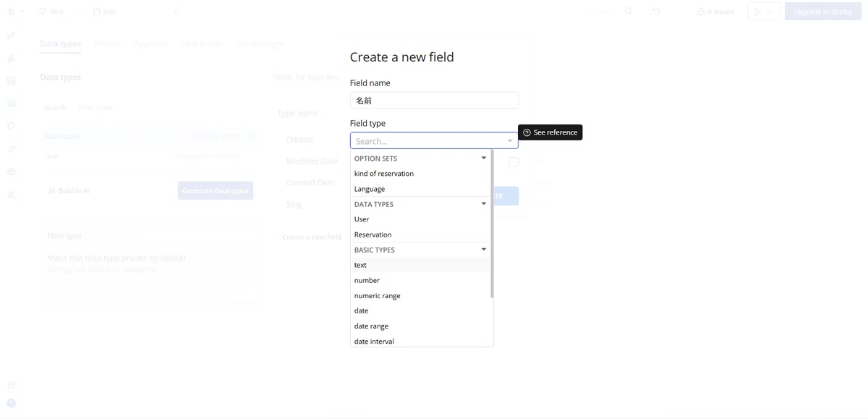Click Create a new field in background panel
Viewport: 868px width, 419px height.
pyautogui.click(x=312, y=237)
